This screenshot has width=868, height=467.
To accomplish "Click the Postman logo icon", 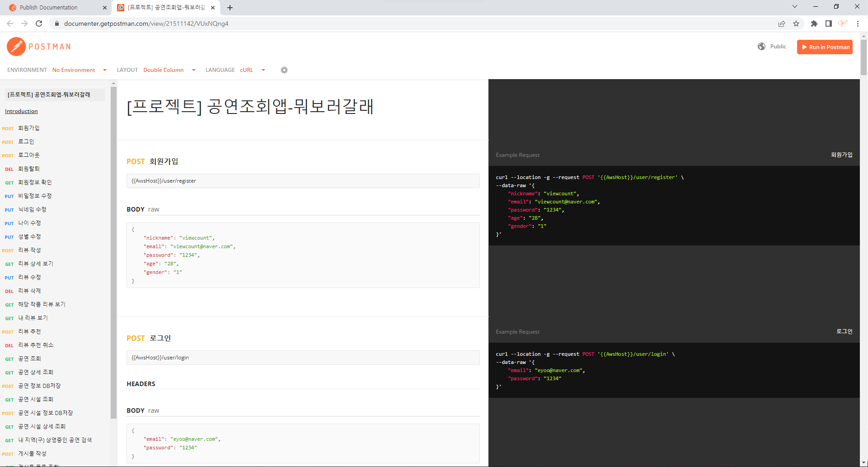I will click(x=16, y=47).
